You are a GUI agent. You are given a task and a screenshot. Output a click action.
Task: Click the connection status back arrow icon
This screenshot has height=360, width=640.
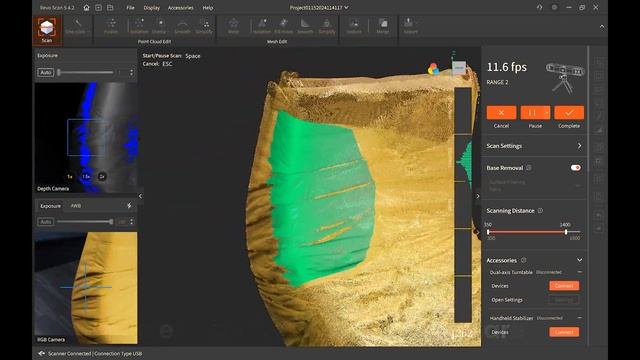41,353
